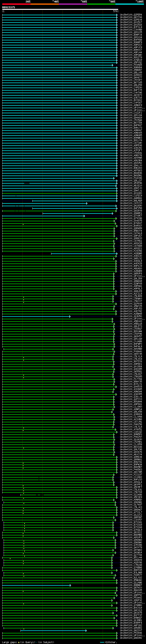
Task: Open the UniRef100_Q7KQL9 label
Action: click(131, 530)
